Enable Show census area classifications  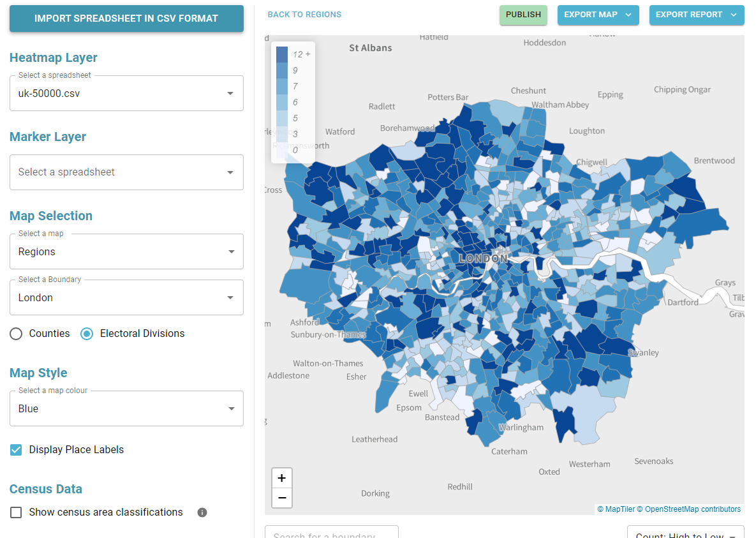[x=15, y=512]
